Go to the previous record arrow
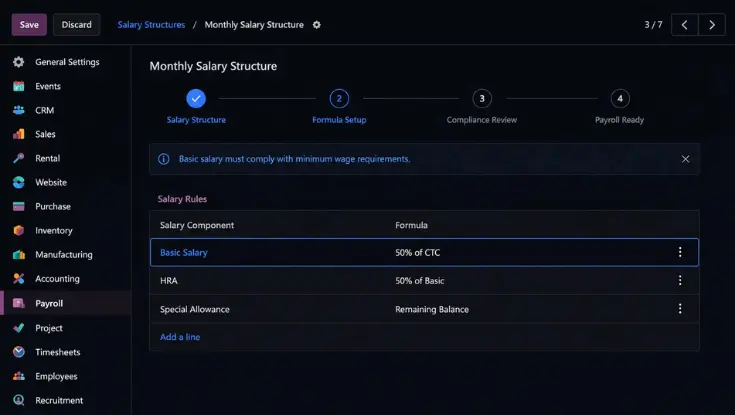The image size is (735, 415). [x=684, y=25]
